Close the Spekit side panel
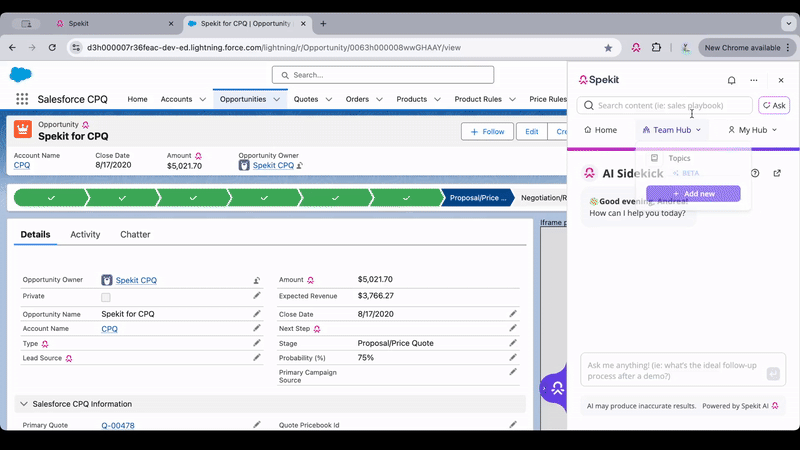 click(x=781, y=80)
